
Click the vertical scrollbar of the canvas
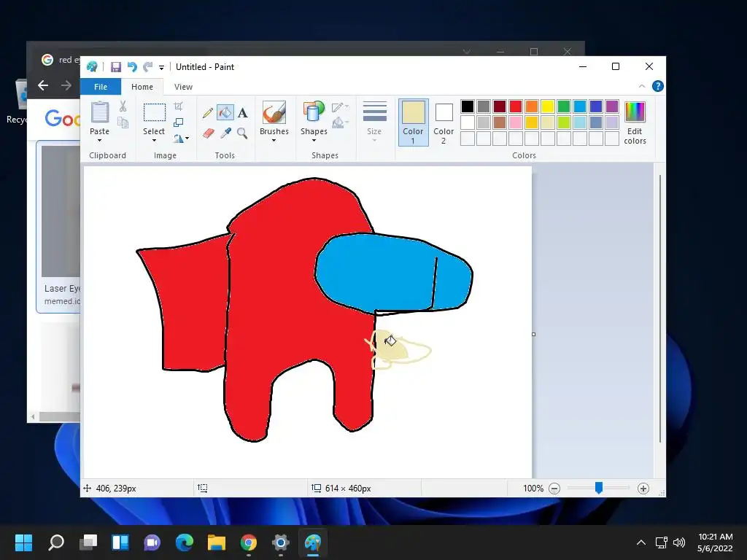click(x=659, y=308)
